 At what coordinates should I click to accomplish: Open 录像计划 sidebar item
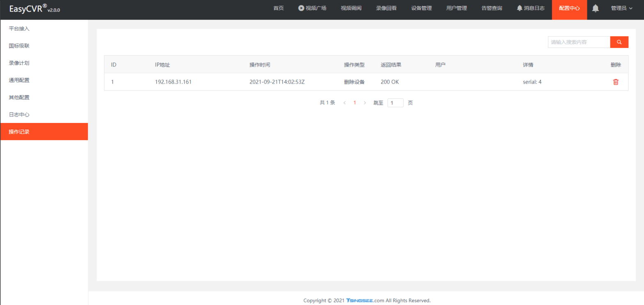[x=19, y=63]
